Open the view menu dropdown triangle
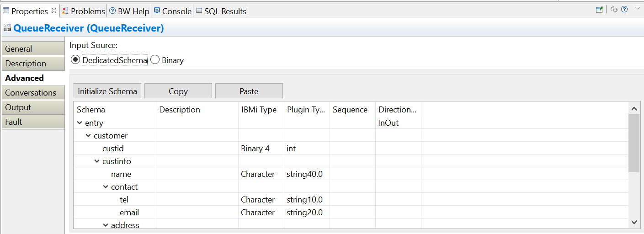 [638, 8]
